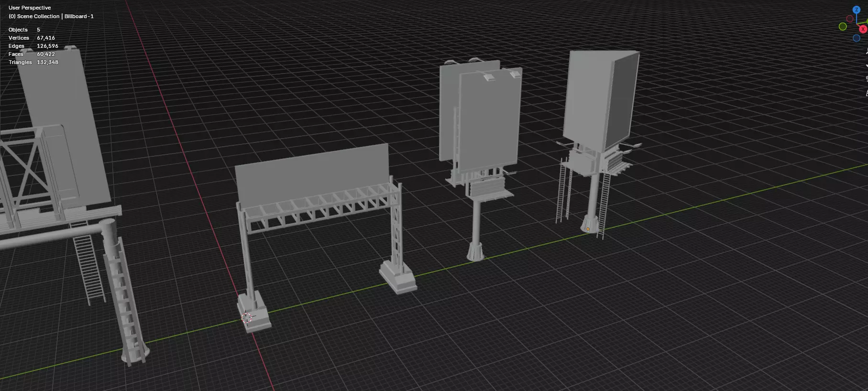Click the Edges '126,596' statistic
This screenshot has height=391, width=868.
coord(47,46)
